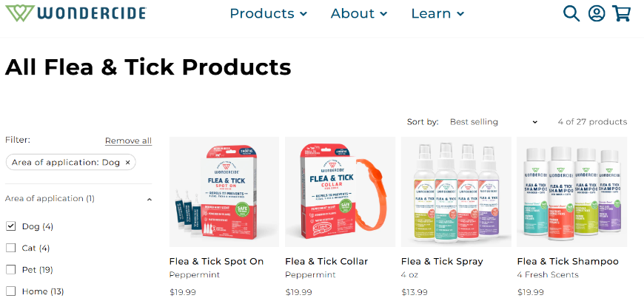Remove Dog filter chip with x
Viewport: 644px width, 301px height.
(x=127, y=163)
